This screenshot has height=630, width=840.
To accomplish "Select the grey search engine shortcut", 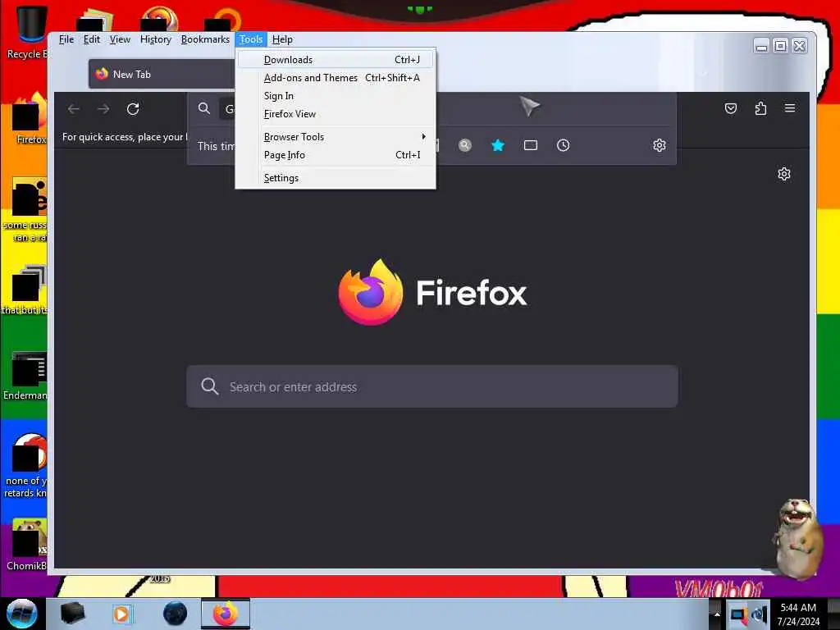I will pyautogui.click(x=465, y=145).
